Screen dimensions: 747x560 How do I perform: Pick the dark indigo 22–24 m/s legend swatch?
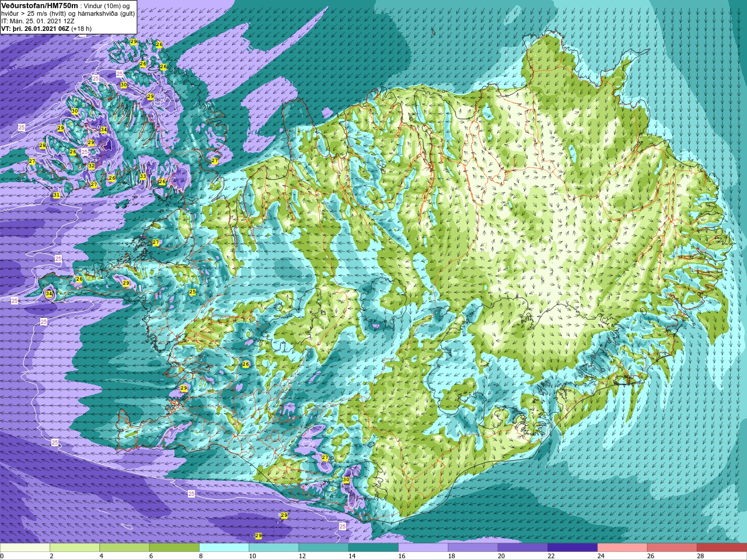click(572, 548)
